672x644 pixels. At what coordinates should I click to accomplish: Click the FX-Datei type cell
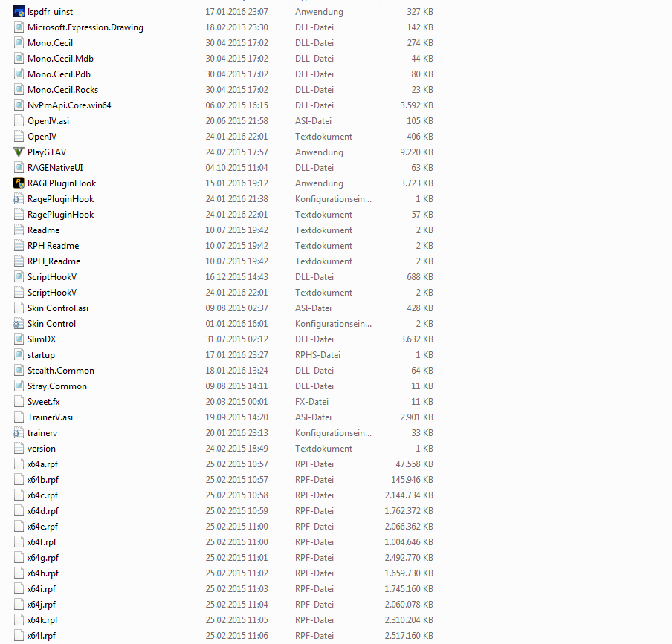click(311, 402)
